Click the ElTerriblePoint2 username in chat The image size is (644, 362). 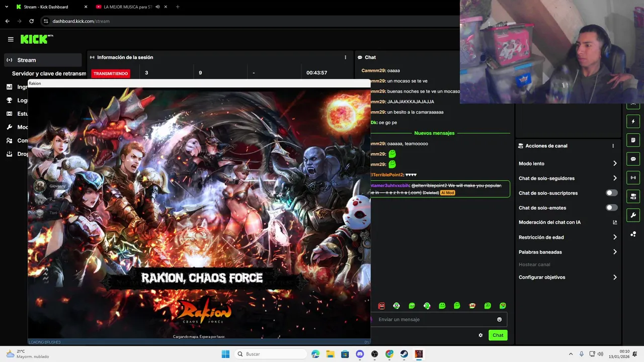point(386,175)
